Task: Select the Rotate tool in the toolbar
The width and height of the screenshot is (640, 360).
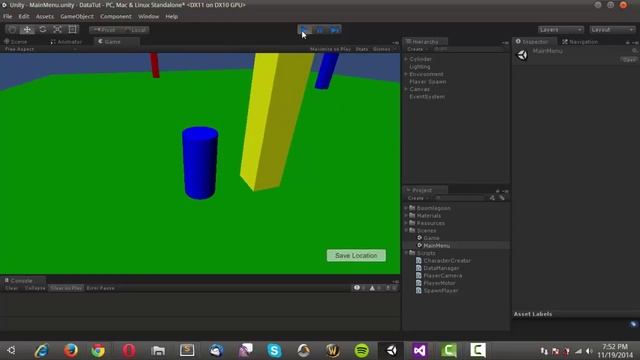Action: coord(42,29)
